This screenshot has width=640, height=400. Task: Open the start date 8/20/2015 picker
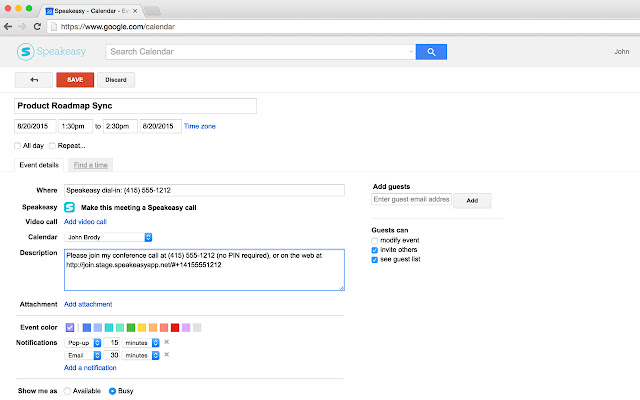[35, 126]
